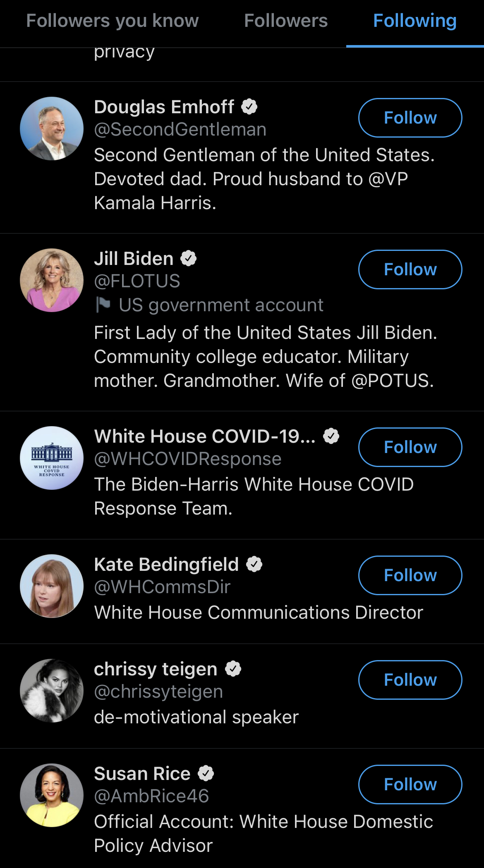Tap Kate Bedingfield's profile photo
The height and width of the screenshot is (868, 484).
point(52,586)
